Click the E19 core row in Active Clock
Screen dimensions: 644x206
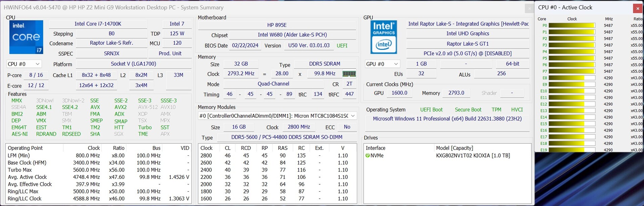click(590, 150)
